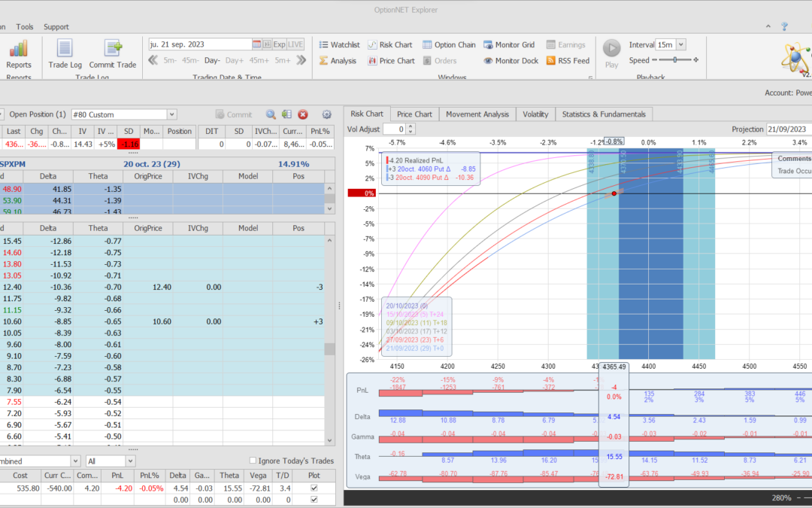
Task: Uncheck the first row Plot checkbox
Action: point(314,488)
